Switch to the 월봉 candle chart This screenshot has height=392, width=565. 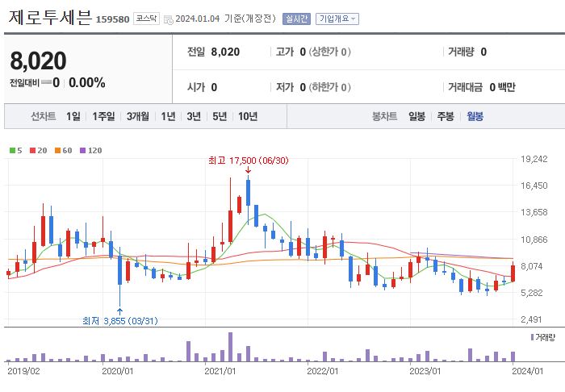pos(475,116)
